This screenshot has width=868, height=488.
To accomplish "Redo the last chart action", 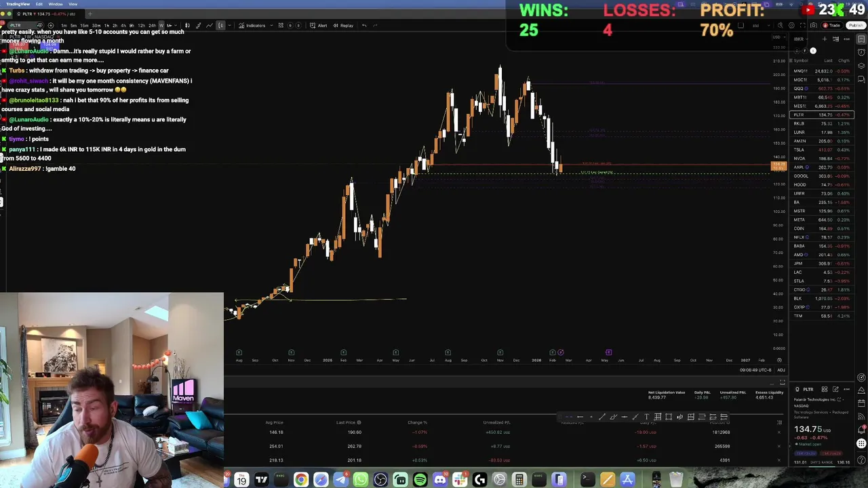I will [375, 26].
